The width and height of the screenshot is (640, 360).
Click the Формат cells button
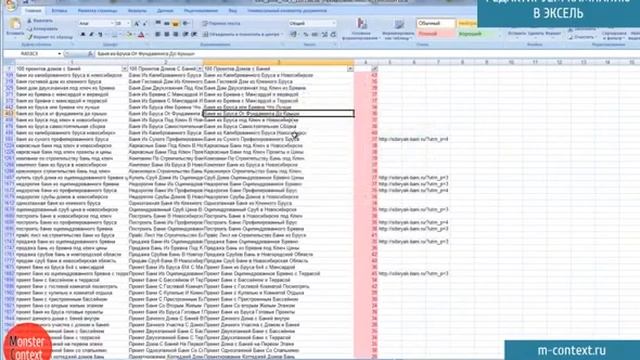(x=553, y=34)
